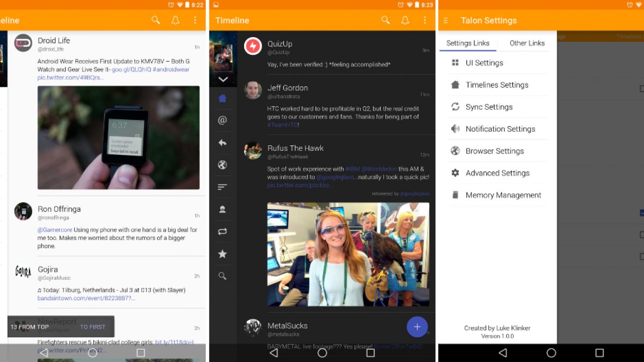Open the bandsintown.com event link
Image resolution: width=644 pixels, height=362 pixels.
point(86,298)
